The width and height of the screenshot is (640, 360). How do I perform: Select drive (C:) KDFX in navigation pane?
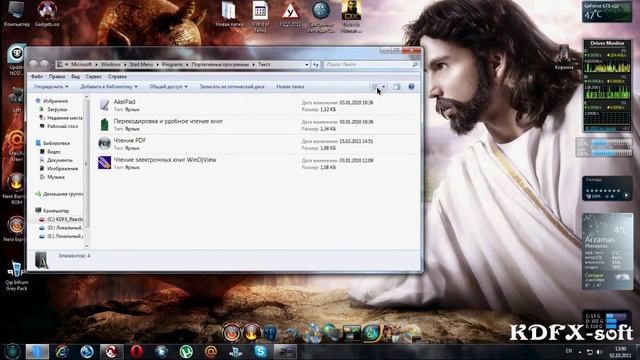pos(65,219)
